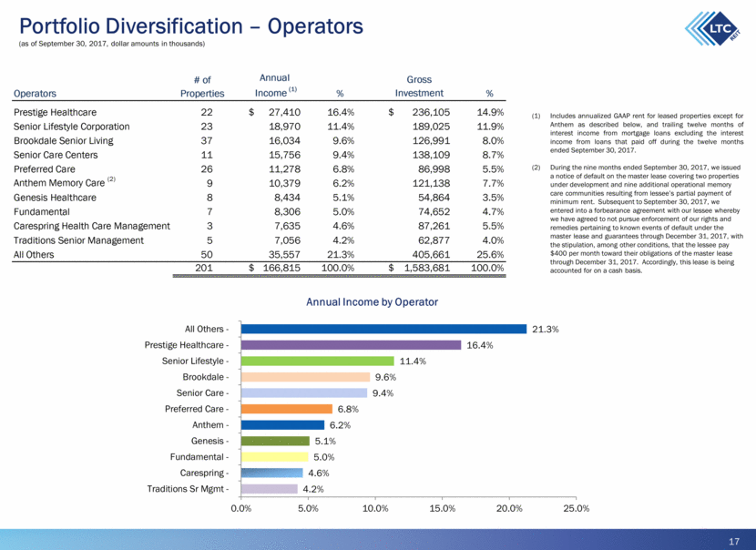
Task: Select the "4.2%" data label beside the chart bar
Action: click(x=313, y=489)
